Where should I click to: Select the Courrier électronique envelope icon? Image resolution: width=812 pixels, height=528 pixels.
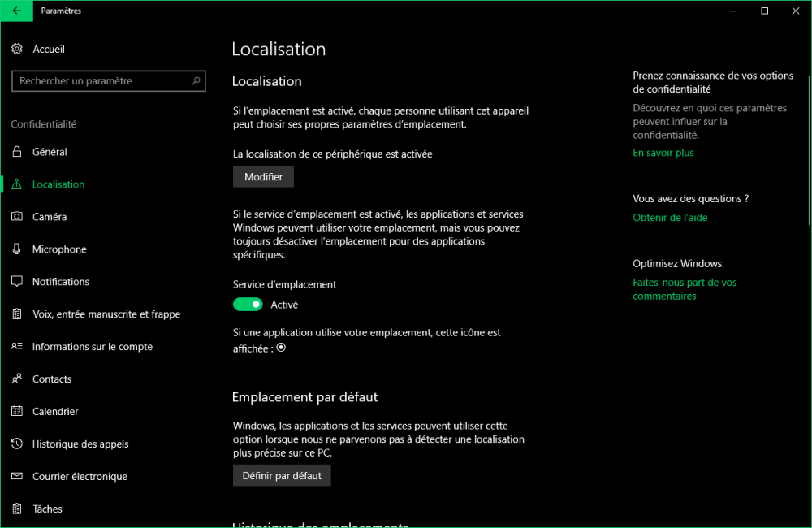click(17, 477)
